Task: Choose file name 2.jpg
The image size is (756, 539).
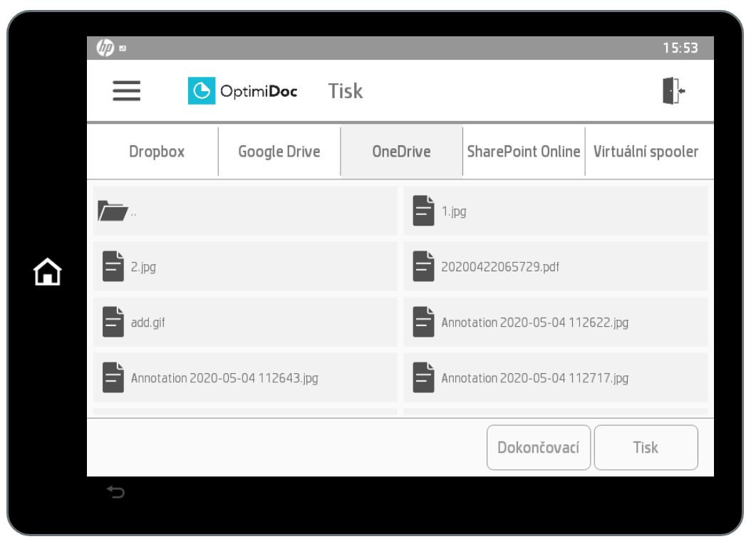Action: pos(143,267)
